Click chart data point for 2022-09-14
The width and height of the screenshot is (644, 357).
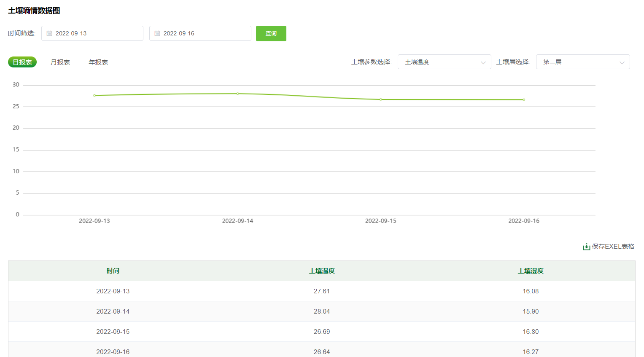pyautogui.click(x=237, y=94)
